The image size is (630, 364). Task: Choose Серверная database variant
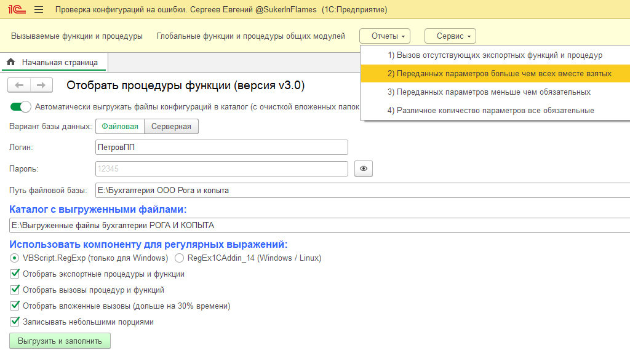(x=171, y=127)
